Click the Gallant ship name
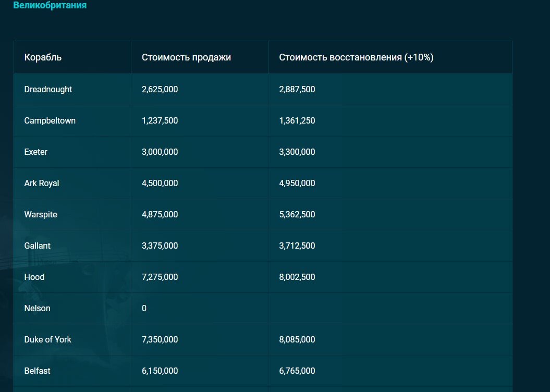Screen dimensions: 550x392 coord(37,246)
